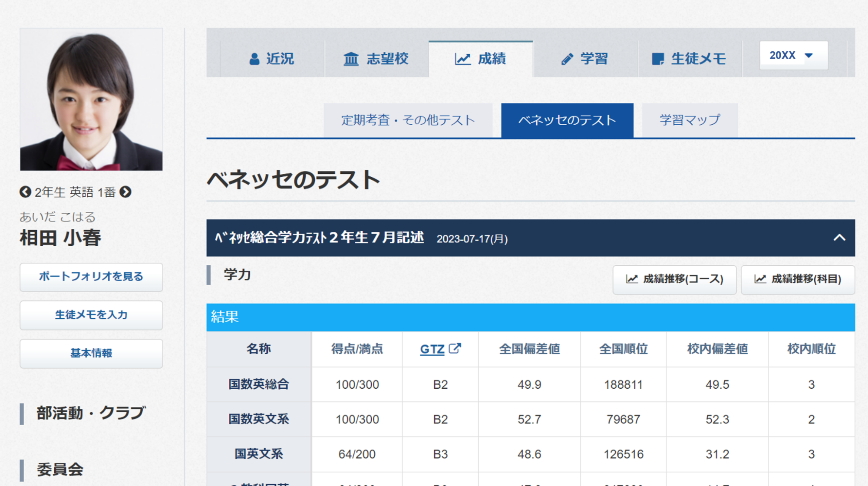The height and width of the screenshot is (486, 868).
Task: Open 成績推移(コース) chart
Action: click(x=674, y=279)
